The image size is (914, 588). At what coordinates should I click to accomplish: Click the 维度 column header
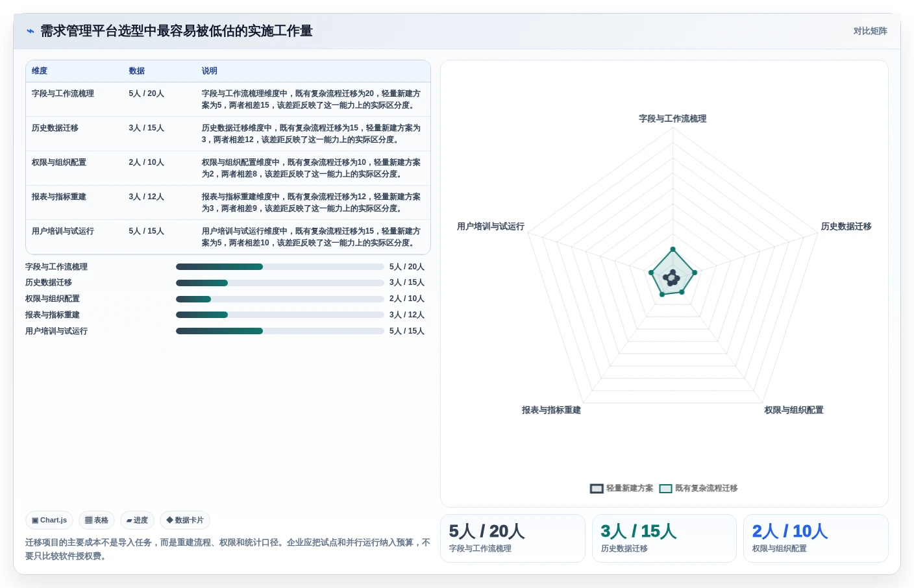(x=40, y=71)
